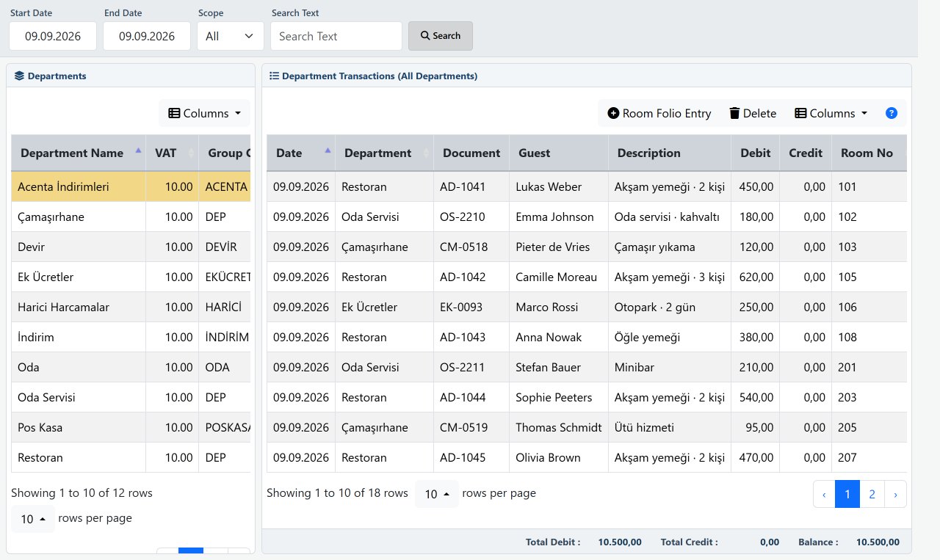940x560 pixels.
Task: Click the Search button
Action: pyautogui.click(x=441, y=36)
